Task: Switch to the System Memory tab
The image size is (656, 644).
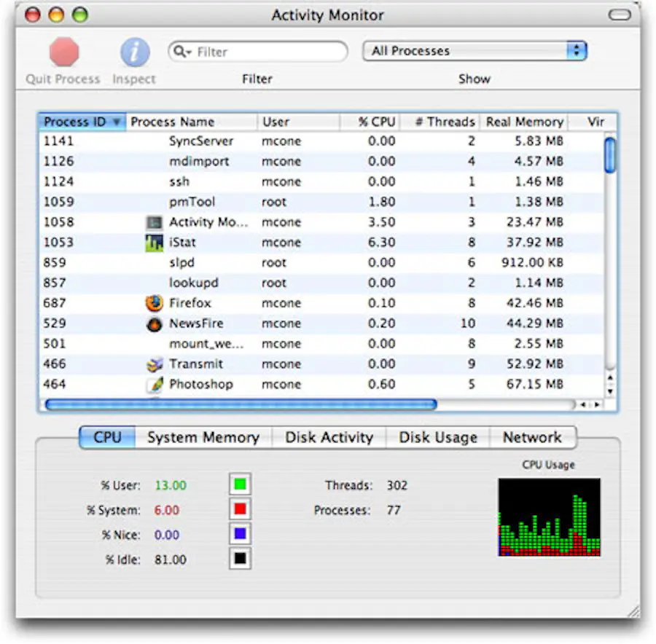Action: 204,437
